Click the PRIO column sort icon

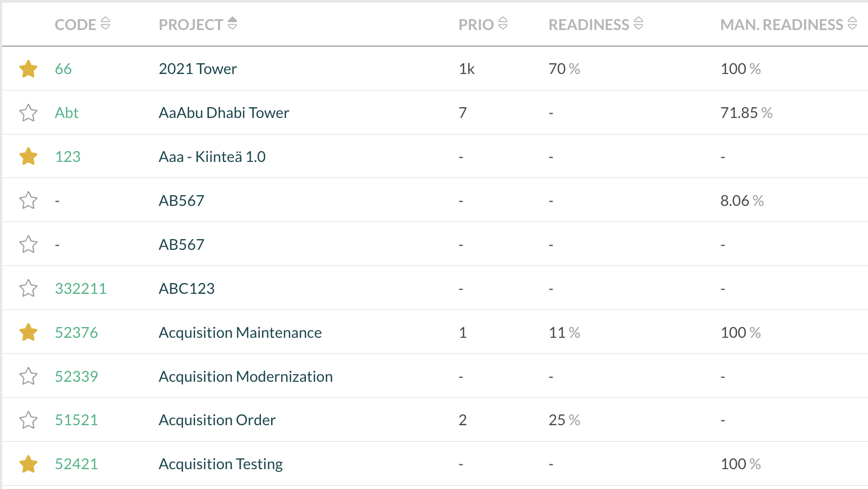[x=503, y=24]
